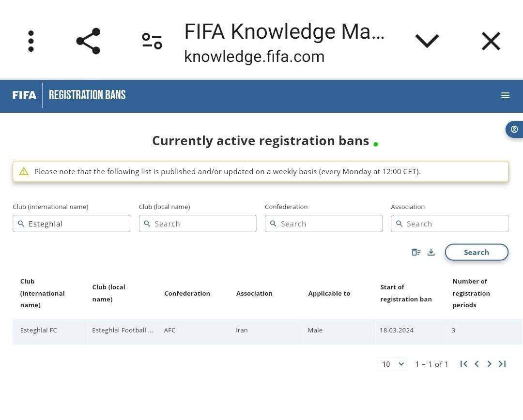Screen dimensions: 523x420
Task: Click the Association search field
Action: [x=449, y=224]
